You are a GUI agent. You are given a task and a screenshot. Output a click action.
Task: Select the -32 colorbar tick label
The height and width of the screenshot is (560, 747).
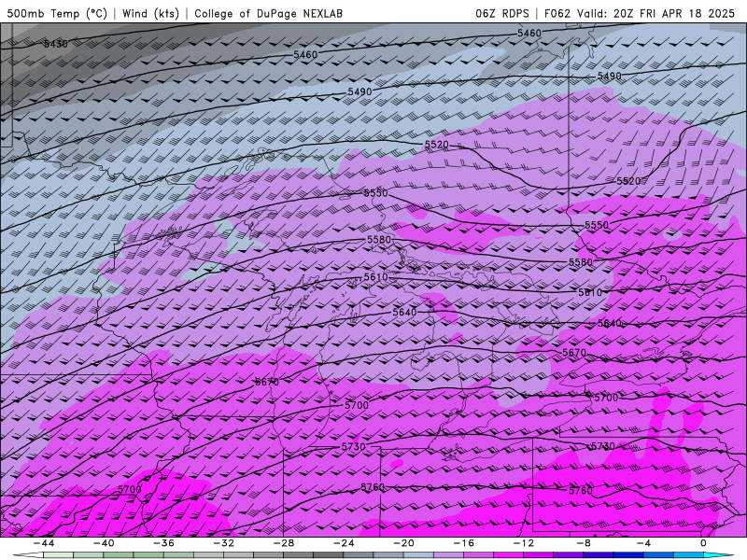click(x=223, y=543)
